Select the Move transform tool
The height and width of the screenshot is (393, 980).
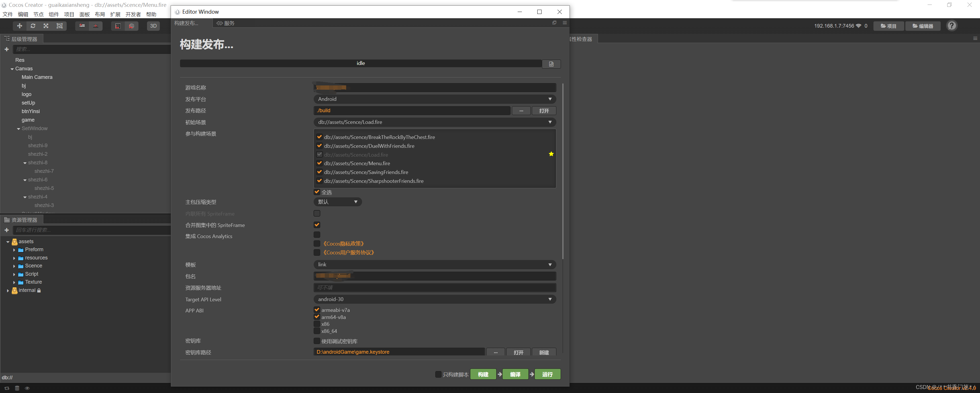(x=19, y=26)
